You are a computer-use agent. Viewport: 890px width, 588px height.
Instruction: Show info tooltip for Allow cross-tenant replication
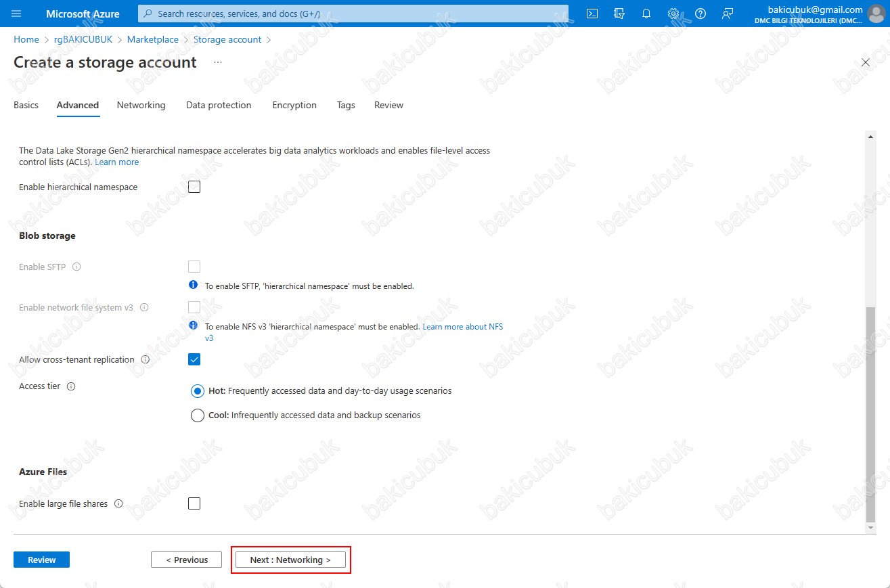click(x=145, y=360)
